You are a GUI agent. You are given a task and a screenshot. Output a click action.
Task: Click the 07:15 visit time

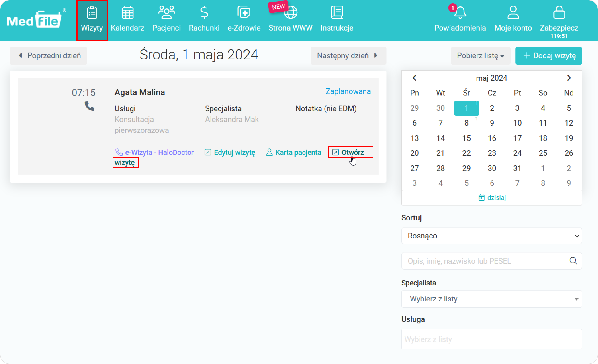click(x=83, y=92)
